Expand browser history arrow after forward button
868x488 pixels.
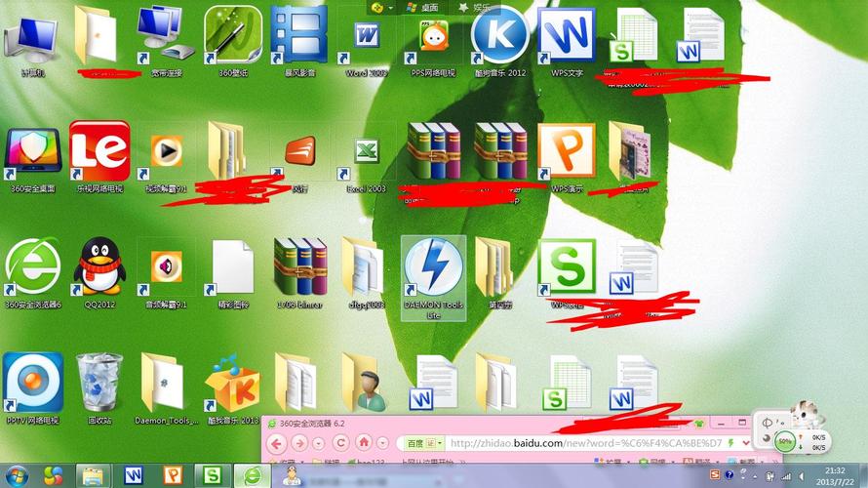[321, 443]
